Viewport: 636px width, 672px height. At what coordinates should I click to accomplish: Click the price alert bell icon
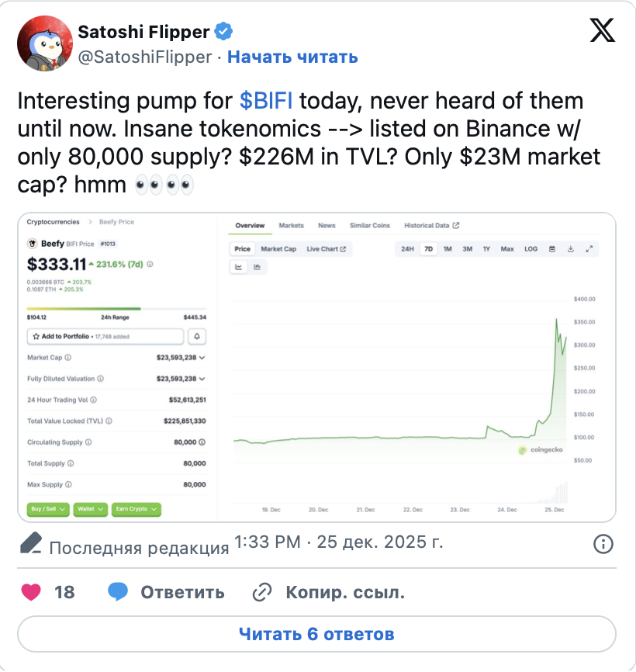197,337
